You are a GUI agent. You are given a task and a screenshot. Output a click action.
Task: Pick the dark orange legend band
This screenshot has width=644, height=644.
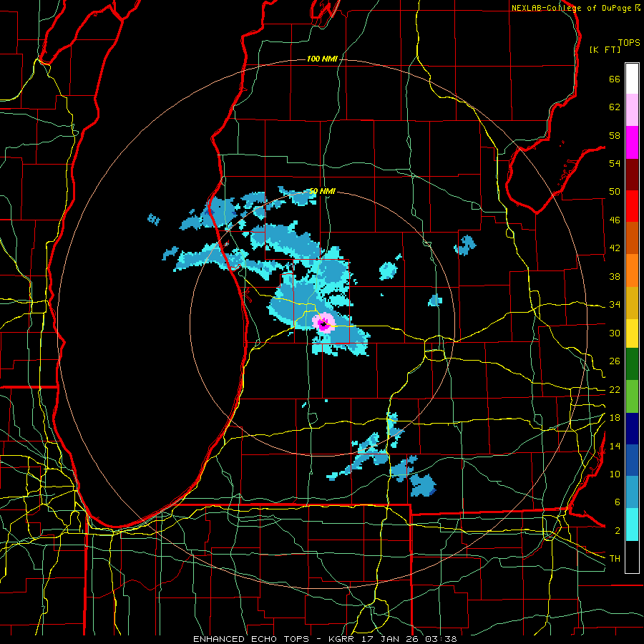pos(632,238)
